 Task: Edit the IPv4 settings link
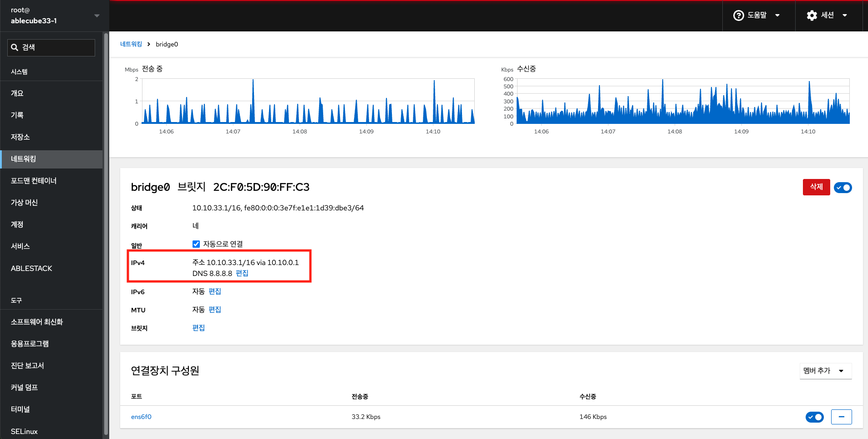click(x=242, y=273)
